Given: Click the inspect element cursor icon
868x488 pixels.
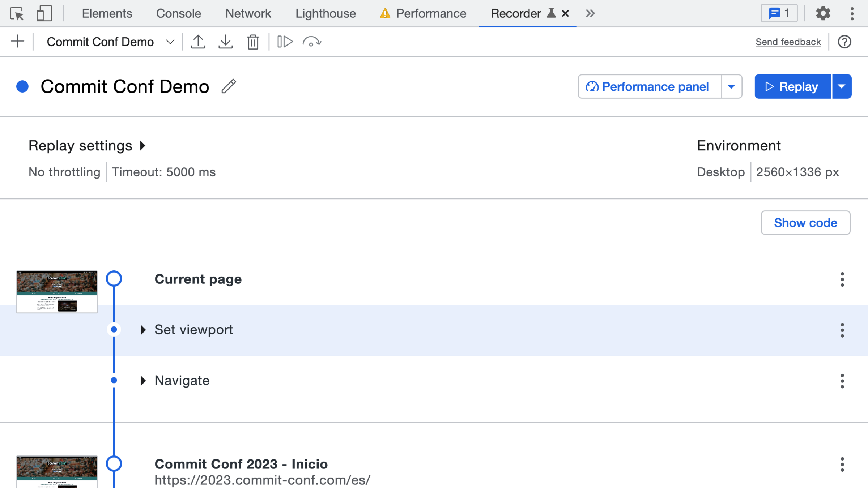Looking at the screenshot, I should 17,14.
